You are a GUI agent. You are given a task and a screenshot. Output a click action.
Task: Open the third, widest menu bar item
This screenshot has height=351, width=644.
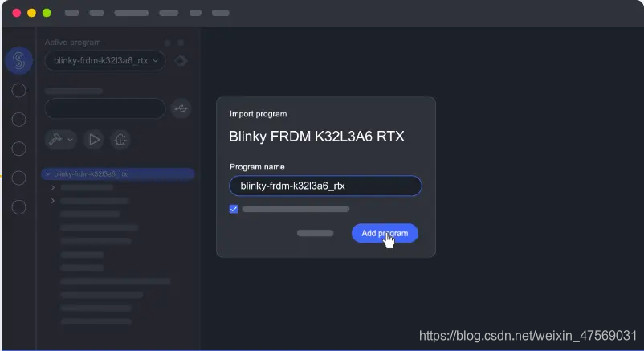point(132,13)
